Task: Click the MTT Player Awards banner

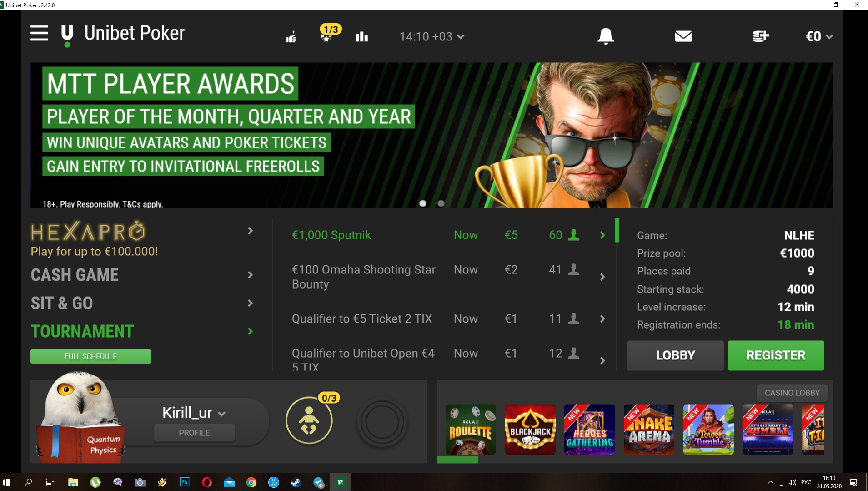Action: coord(431,135)
